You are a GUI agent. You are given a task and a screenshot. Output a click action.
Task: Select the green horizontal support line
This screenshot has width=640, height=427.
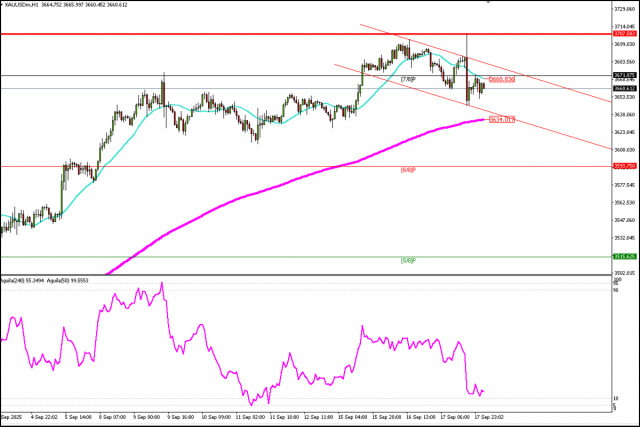306,257
